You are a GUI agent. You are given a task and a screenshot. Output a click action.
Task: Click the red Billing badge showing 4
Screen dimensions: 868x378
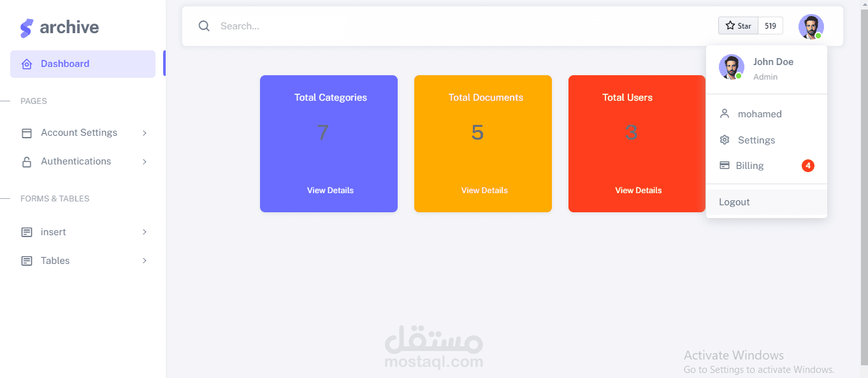(808, 166)
